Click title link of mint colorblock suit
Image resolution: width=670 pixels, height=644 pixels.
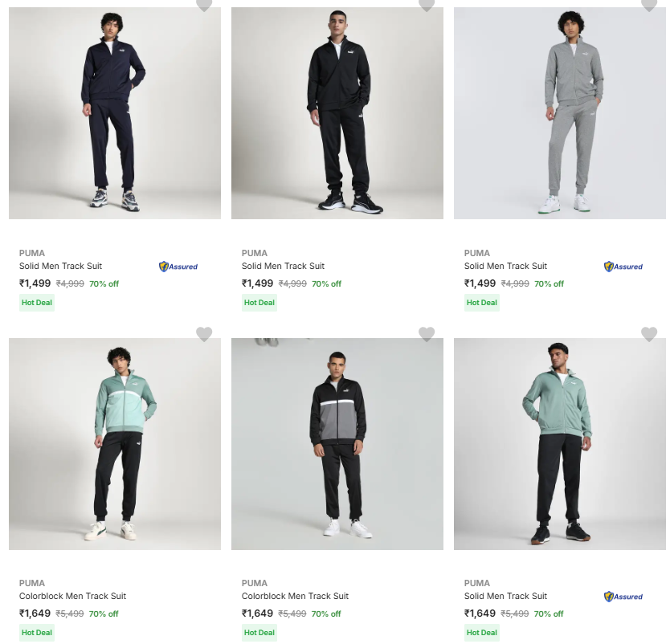coord(72,596)
